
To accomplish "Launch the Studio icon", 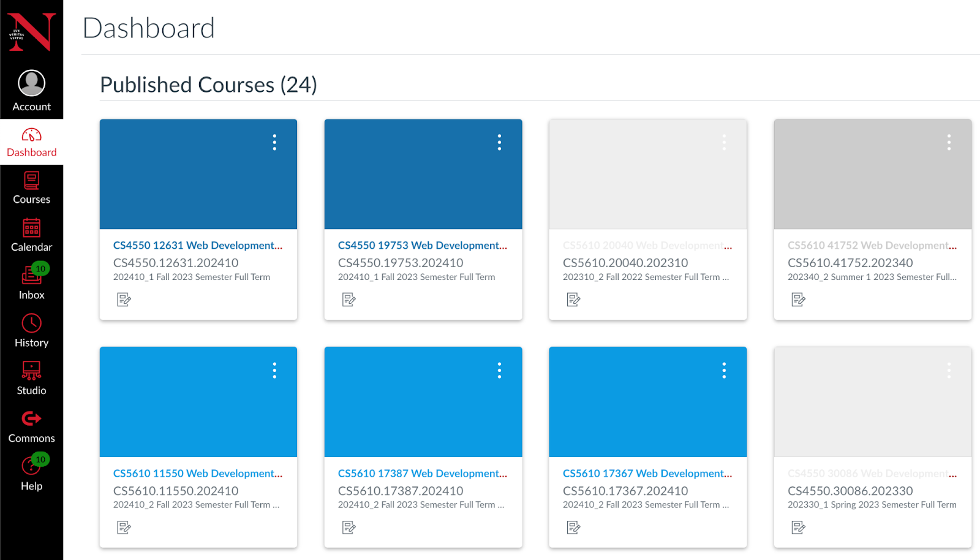I will click(x=31, y=371).
